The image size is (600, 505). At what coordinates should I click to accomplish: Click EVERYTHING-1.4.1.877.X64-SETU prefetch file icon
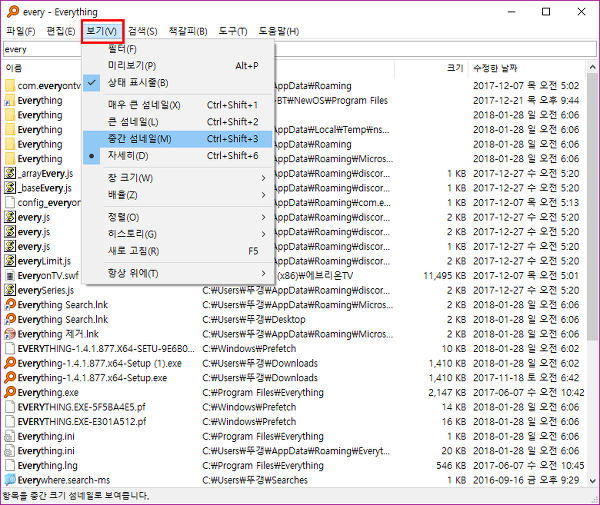tap(10, 349)
